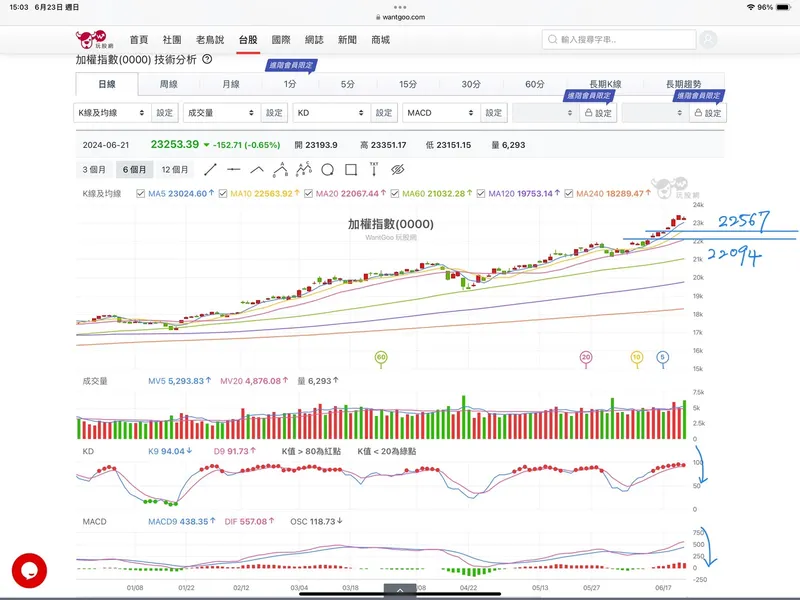Switch to the 周線 weekly chart tab
The image size is (800, 600).
168,85
